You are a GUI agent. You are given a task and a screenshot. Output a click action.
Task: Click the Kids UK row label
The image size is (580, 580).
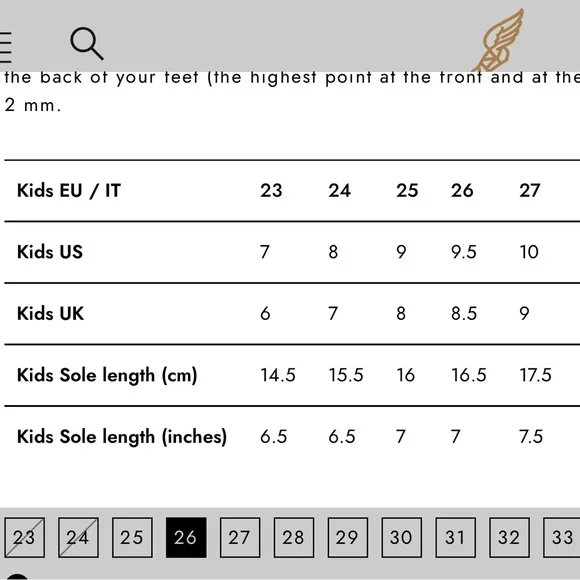coord(50,313)
